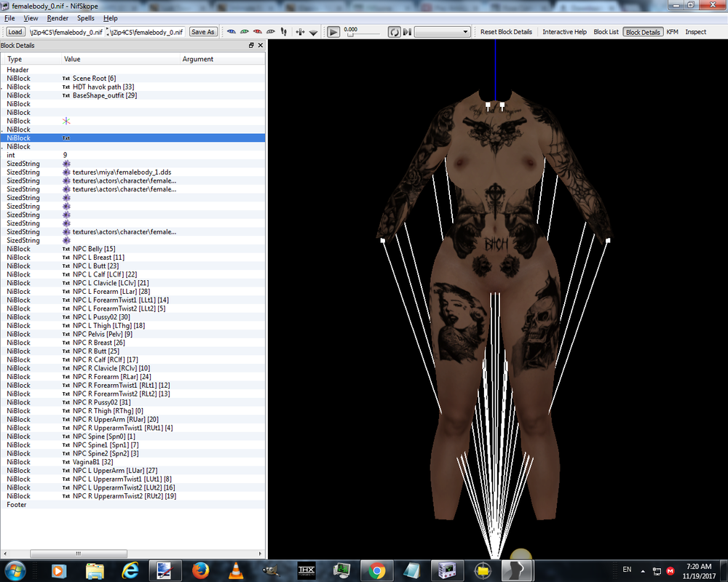Toggle the Block List panel
Screen dimensions: 728x582
[606, 32]
